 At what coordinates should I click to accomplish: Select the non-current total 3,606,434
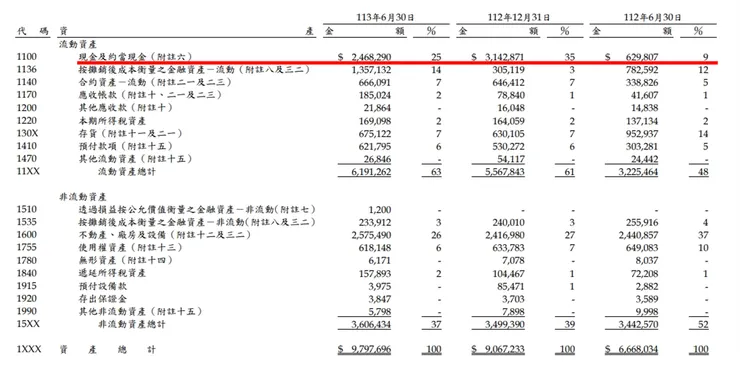click(x=371, y=324)
